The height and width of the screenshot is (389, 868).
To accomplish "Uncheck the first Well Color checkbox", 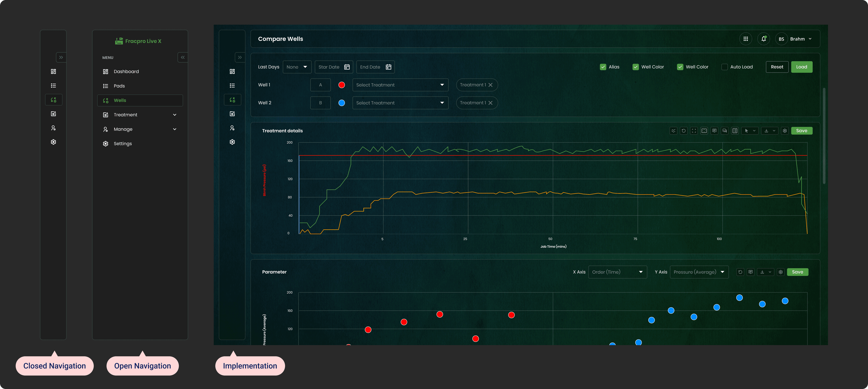I will [636, 67].
